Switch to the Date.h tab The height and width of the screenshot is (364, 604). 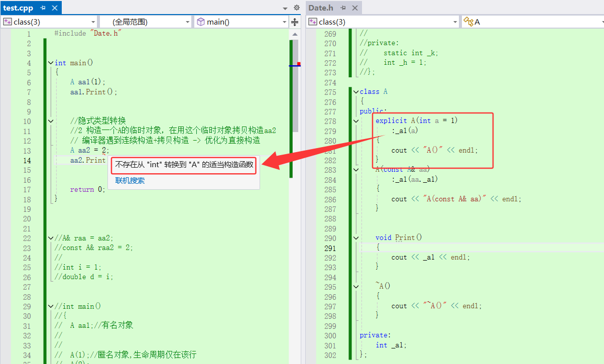[x=321, y=8]
